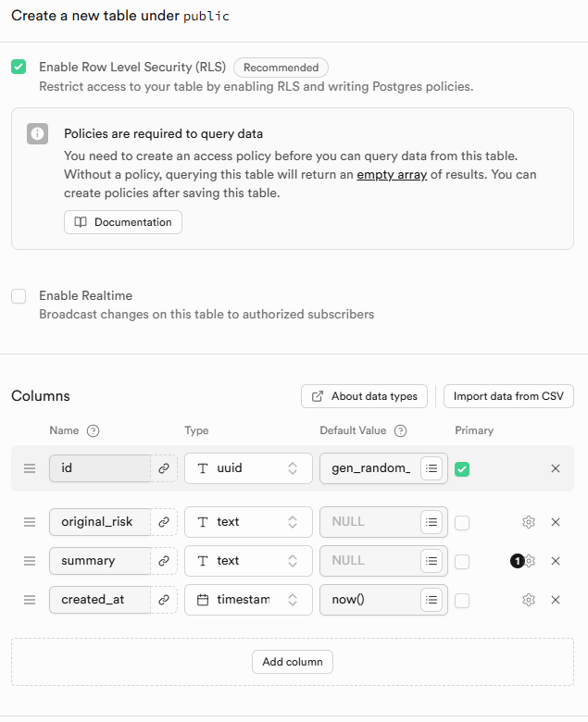Click the summary column name field
This screenshot has width=588, height=722.
[100, 561]
